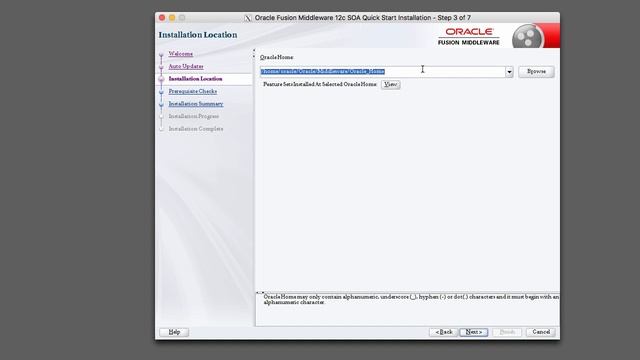
Task: Click the Oracle Fusion Middleware logo
Action: coord(469,36)
